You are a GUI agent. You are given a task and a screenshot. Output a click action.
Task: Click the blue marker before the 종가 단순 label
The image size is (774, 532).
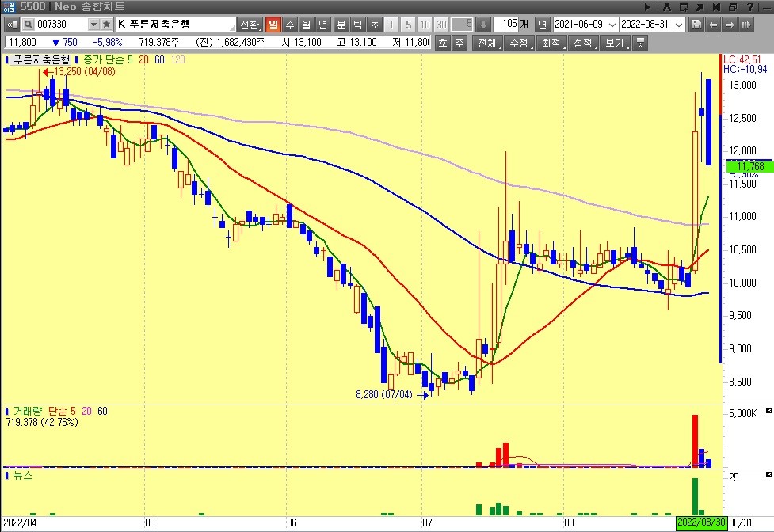pos(77,59)
